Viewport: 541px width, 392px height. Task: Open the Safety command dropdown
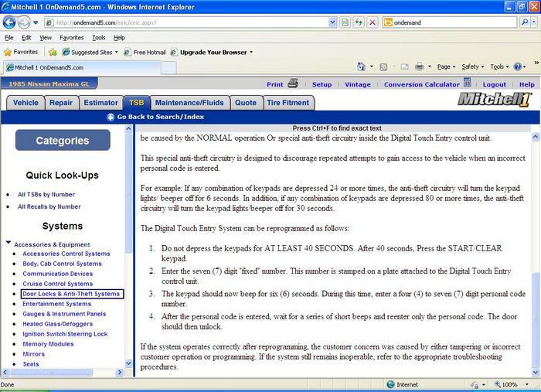click(473, 67)
